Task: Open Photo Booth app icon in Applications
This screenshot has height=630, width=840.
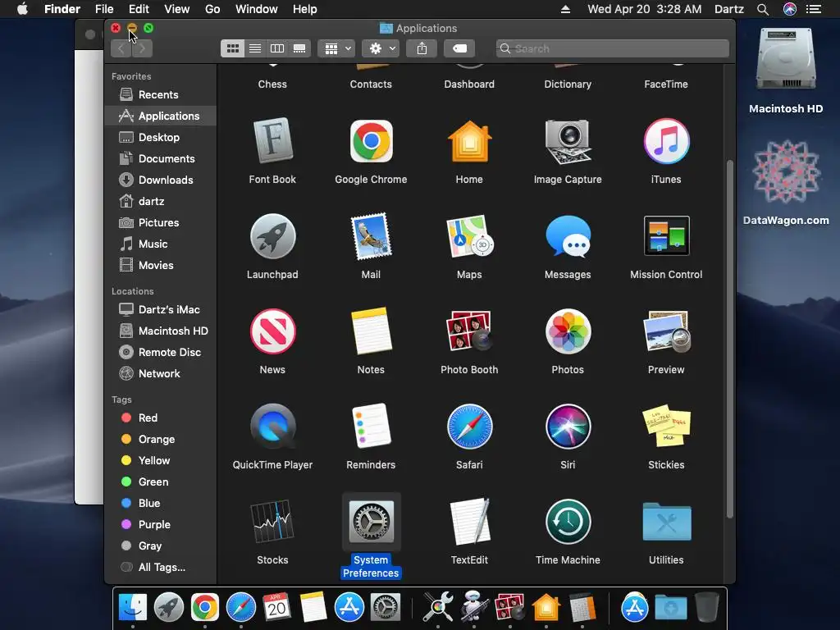Action: [x=469, y=331]
